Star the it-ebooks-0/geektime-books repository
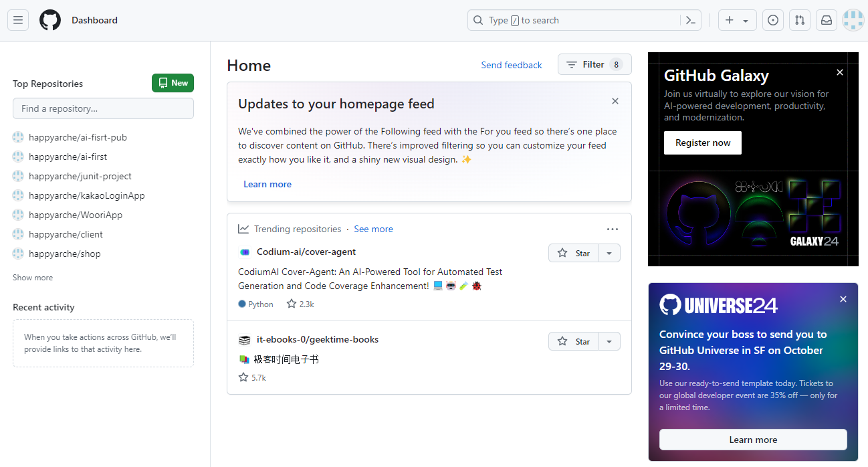 [x=573, y=341]
